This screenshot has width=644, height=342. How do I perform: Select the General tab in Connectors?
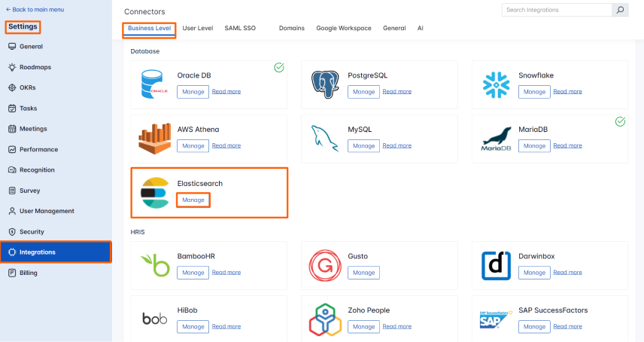[394, 28]
